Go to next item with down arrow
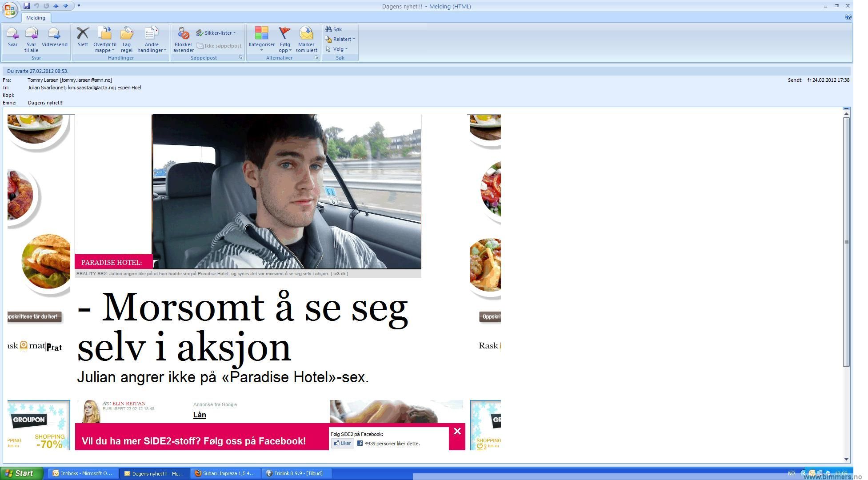Screen dimensions: 868x480 pyautogui.click(x=66, y=6)
